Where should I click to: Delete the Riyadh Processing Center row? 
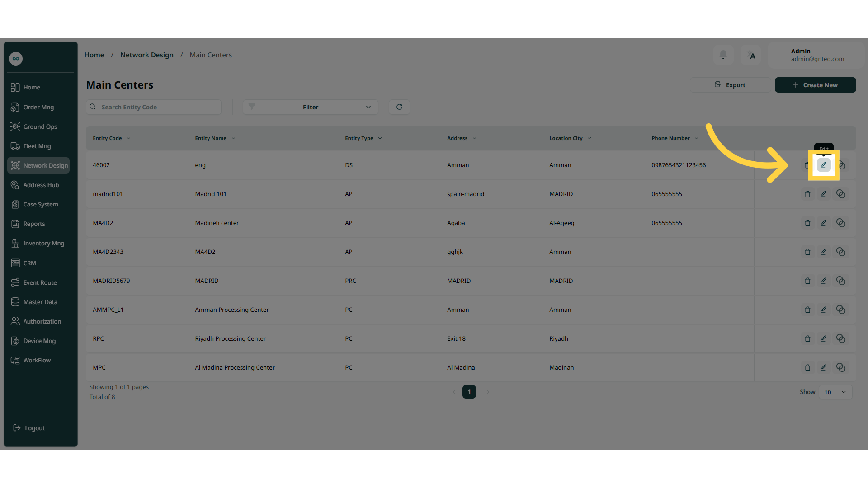tap(807, 338)
